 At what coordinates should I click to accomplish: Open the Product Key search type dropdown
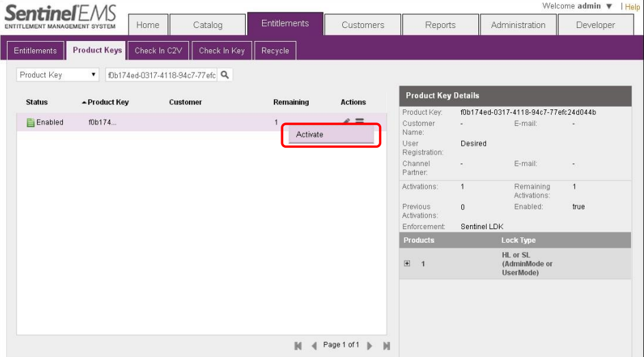click(58, 75)
